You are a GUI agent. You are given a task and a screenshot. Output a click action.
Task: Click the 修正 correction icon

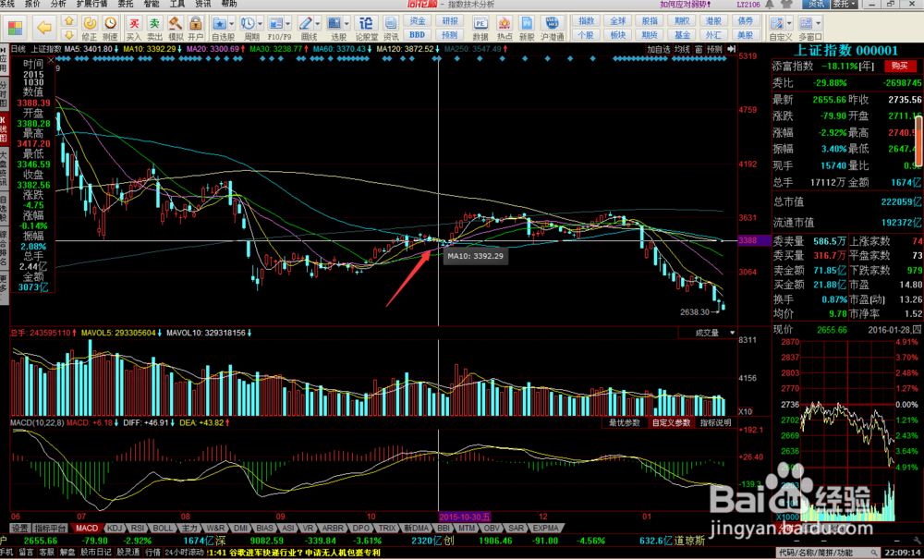tap(90, 23)
